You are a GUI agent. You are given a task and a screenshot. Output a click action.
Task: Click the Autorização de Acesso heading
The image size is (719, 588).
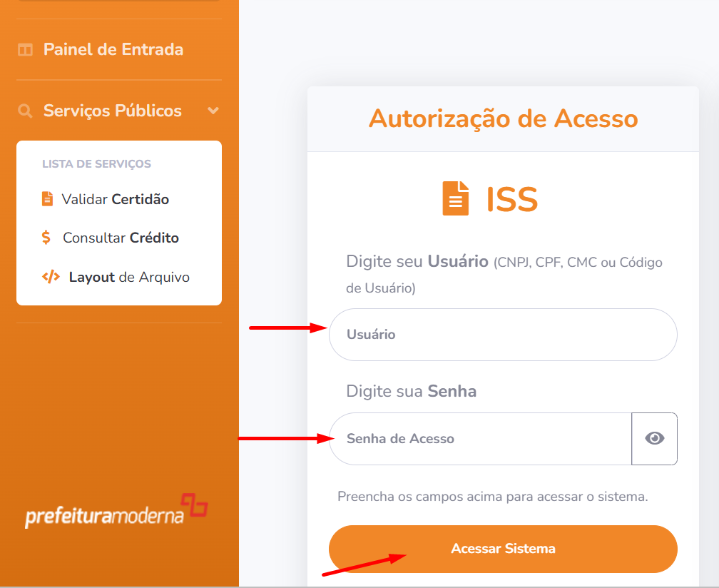504,118
